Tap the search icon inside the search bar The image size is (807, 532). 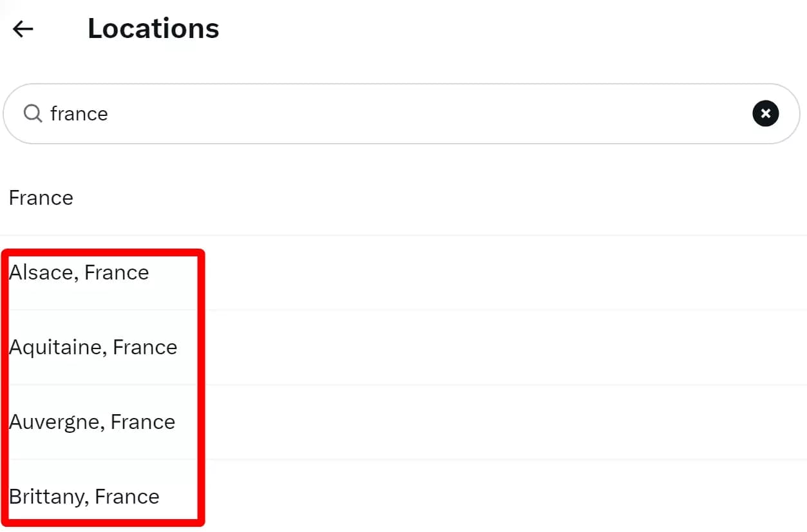tap(32, 113)
